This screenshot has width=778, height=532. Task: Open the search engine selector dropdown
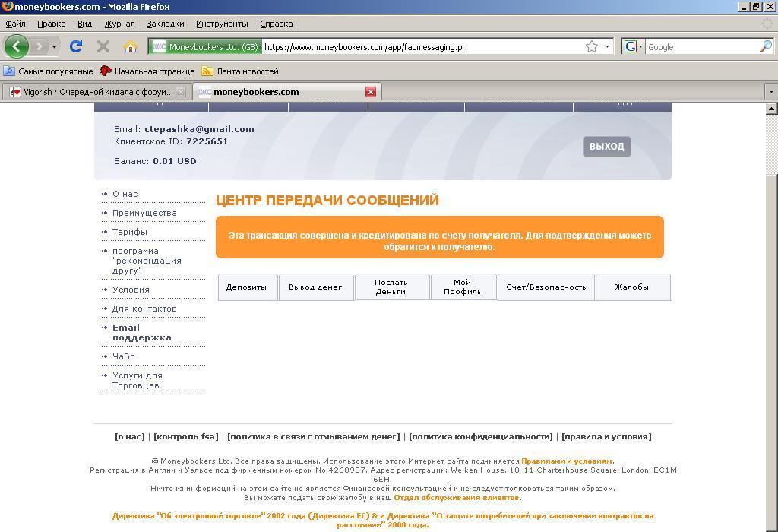click(x=633, y=46)
